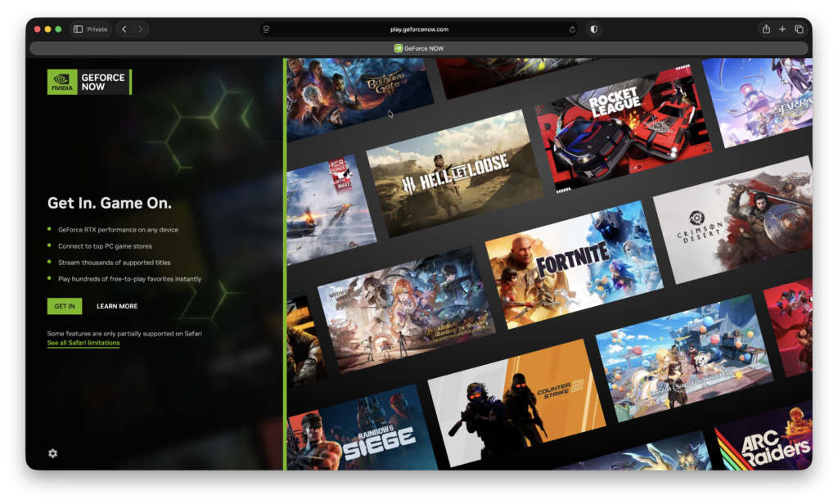Open the Genshin Impact game tile
This screenshot has height=504, width=838.
pos(685,358)
